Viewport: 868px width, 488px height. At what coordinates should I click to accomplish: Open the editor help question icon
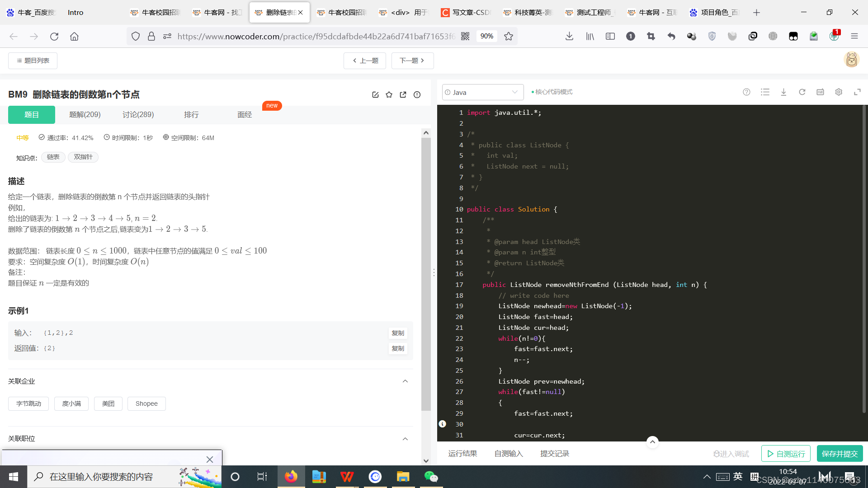[x=747, y=92]
